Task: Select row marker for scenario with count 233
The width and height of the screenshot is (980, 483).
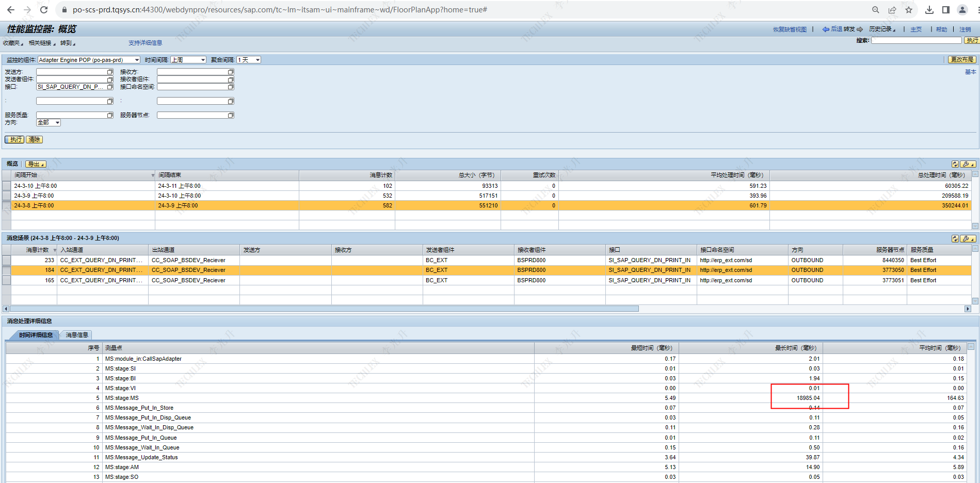Action: tap(6, 260)
